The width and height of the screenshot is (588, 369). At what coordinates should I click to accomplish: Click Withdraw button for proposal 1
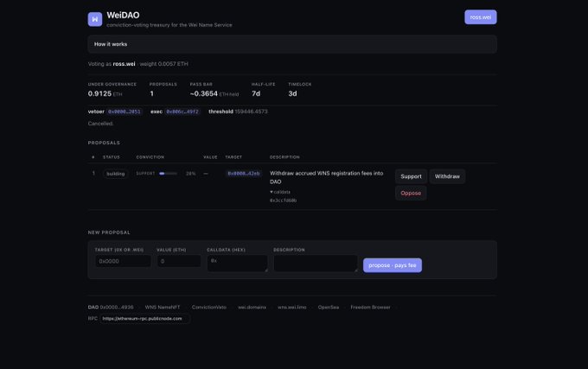click(x=447, y=176)
